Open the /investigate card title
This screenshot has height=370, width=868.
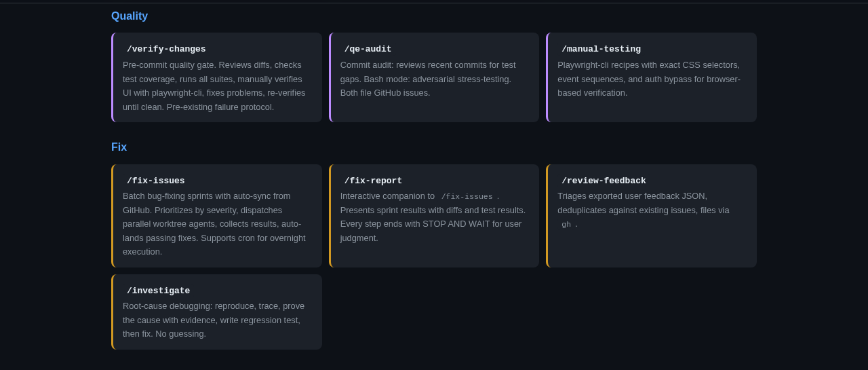[x=158, y=291]
